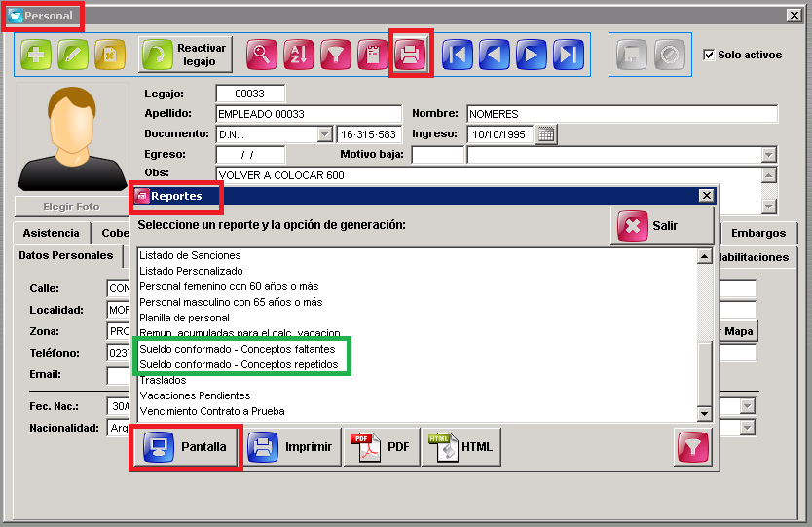The width and height of the screenshot is (812, 527).
Task: Click the Elegir Foto button
Action: click(x=71, y=207)
